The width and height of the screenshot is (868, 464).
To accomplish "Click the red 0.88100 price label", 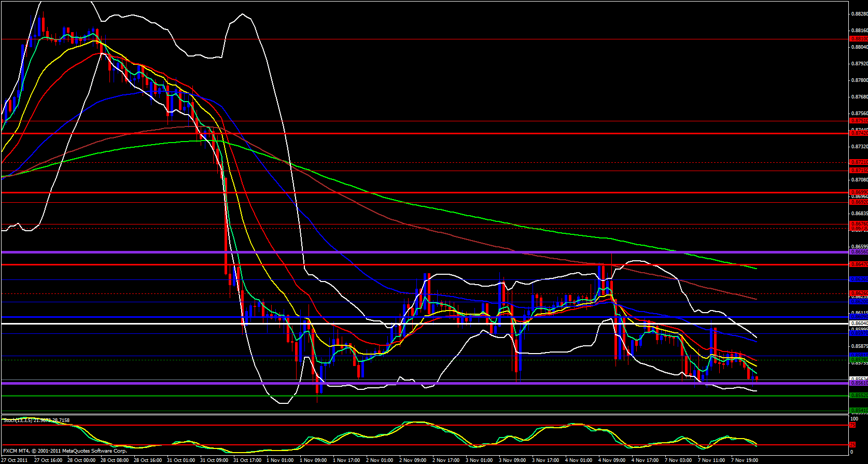I will coord(859,39).
